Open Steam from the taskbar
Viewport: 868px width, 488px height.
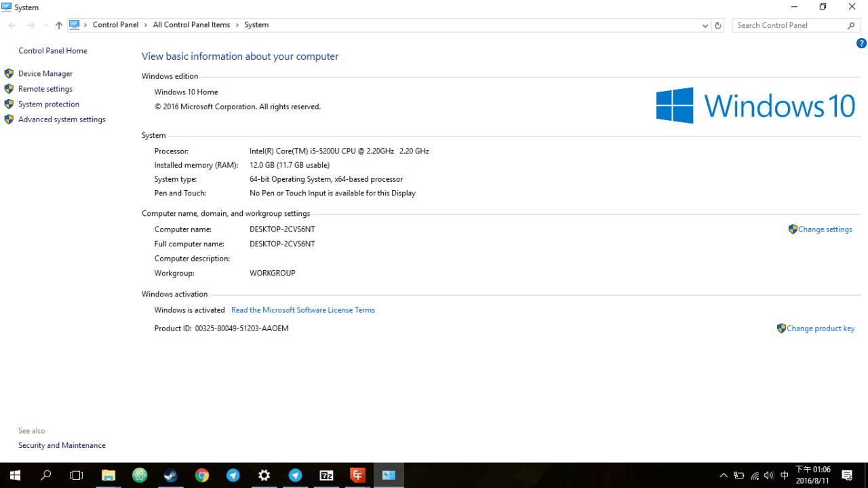point(171,475)
